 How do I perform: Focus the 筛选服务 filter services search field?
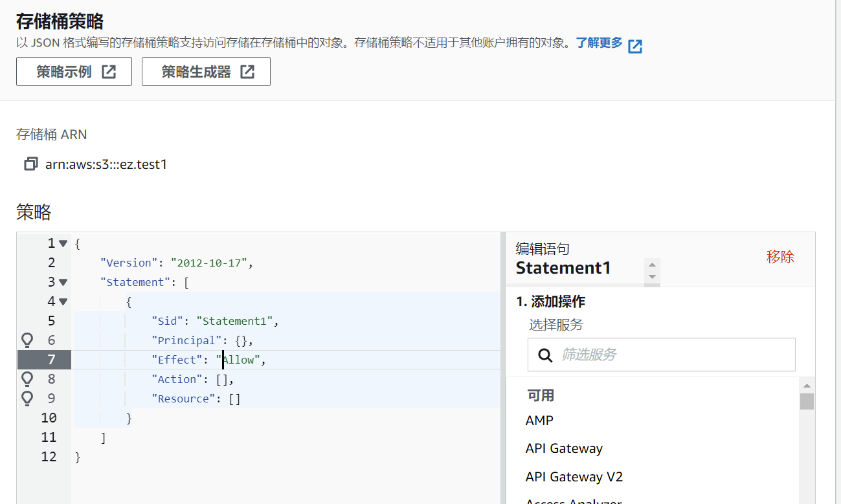[x=661, y=355]
